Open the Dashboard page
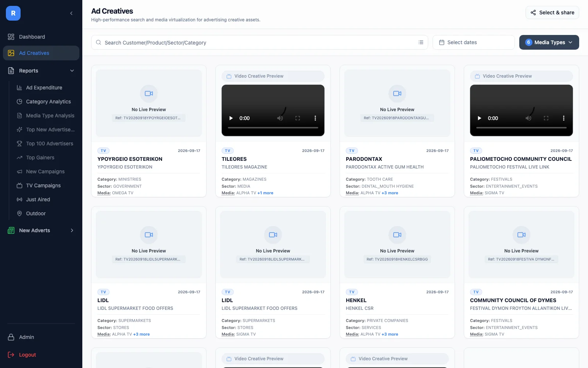The height and width of the screenshot is (368, 588). pos(41,37)
